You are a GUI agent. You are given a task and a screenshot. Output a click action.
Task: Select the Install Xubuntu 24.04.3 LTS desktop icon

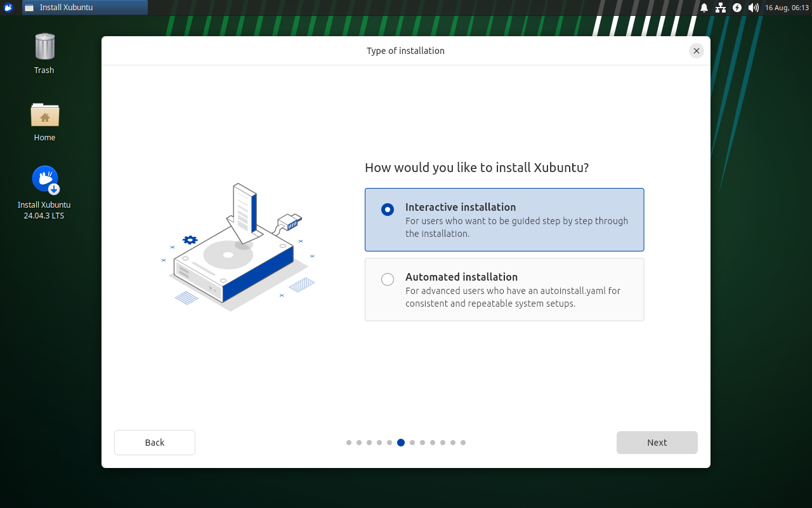pos(45,181)
